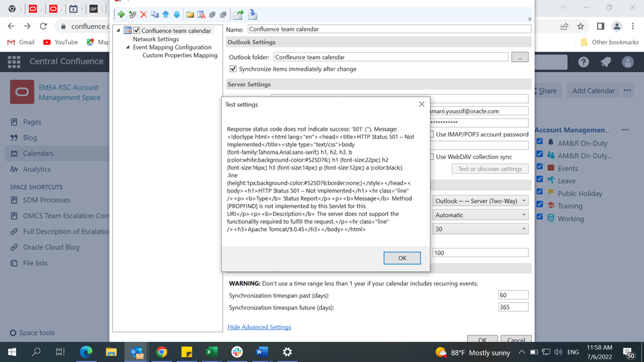644x362 pixels.
Task: Toggle the Confluence team calendar profile checkbox
Action: tap(137, 30)
